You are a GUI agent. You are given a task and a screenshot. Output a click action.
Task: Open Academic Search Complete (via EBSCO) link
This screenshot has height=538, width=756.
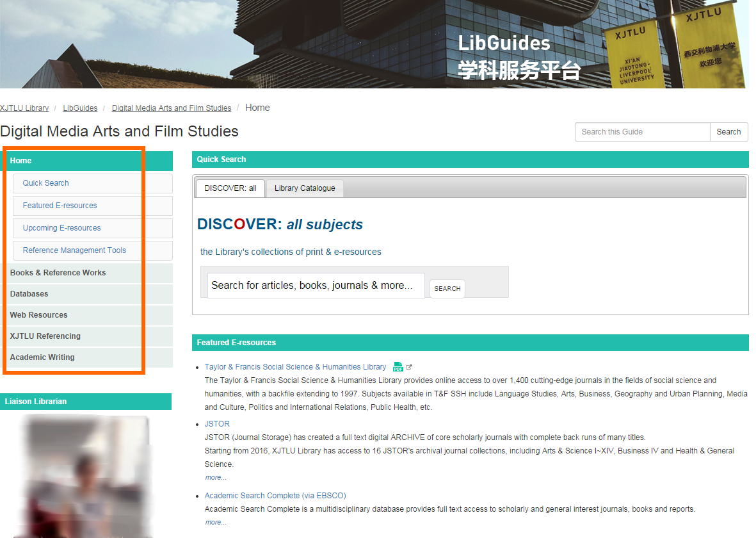[x=275, y=496]
